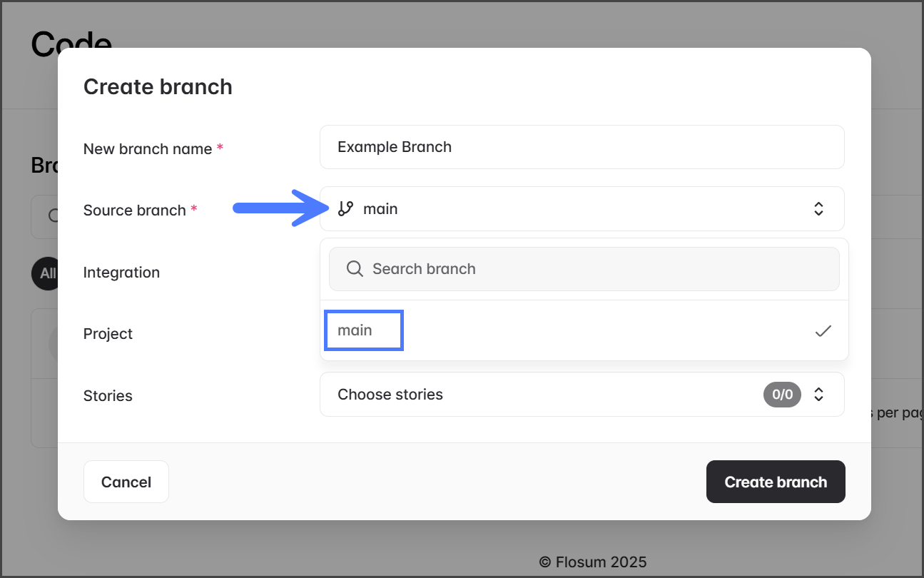Click the Integration label
Viewport: 924px width, 578px height.
coord(121,273)
